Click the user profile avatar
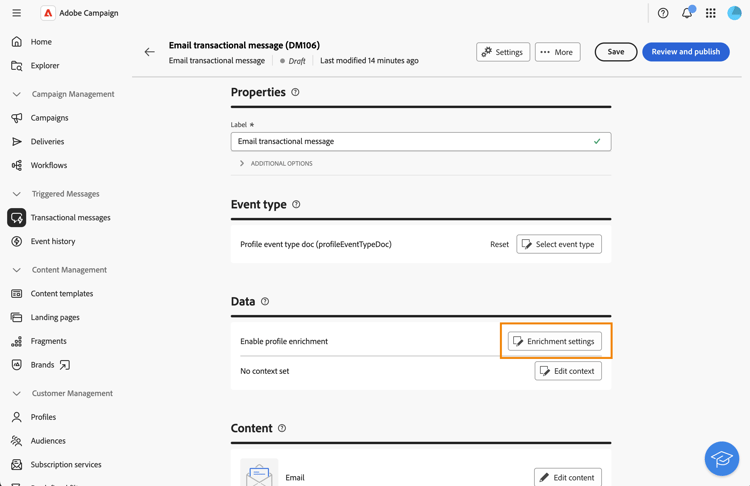 [735, 13]
